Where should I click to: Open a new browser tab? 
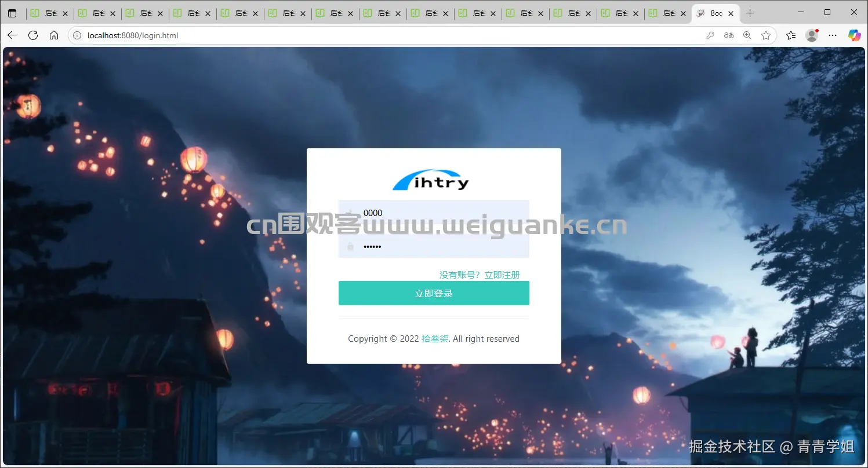750,13
